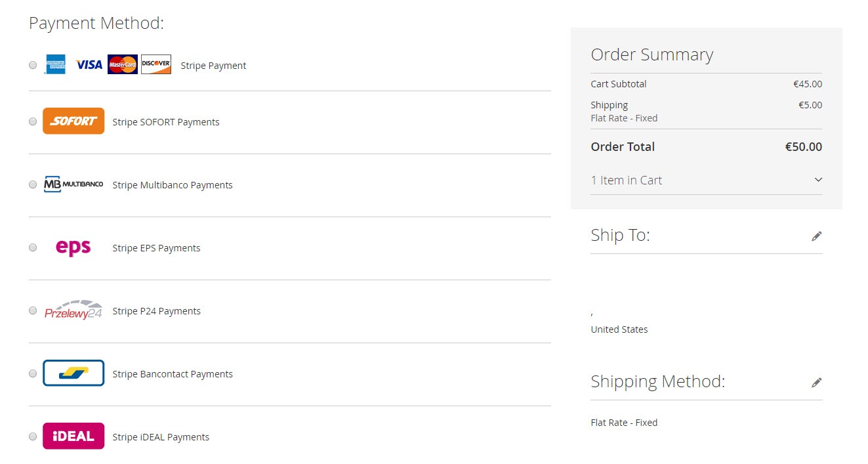Pick the Stripe EPS Payments radio button
This screenshot has width=868, height=464.
tap(33, 247)
